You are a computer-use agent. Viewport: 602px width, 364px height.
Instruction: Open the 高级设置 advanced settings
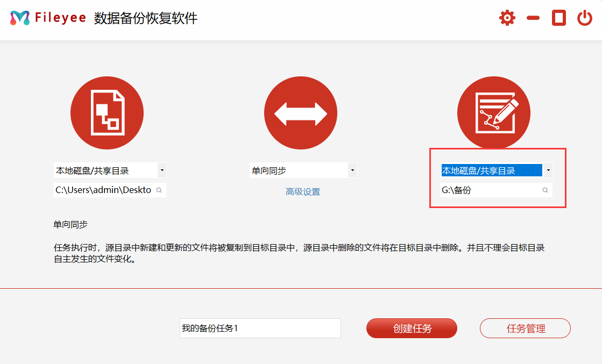point(303,191)
